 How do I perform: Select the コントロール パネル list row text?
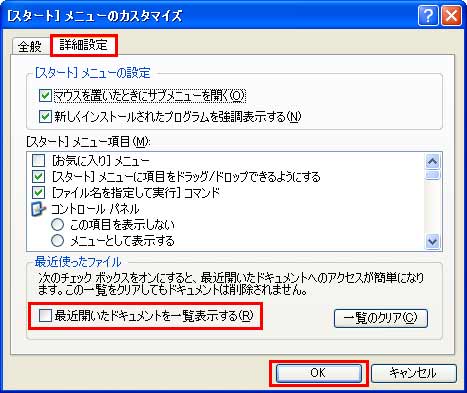(95, 209)
